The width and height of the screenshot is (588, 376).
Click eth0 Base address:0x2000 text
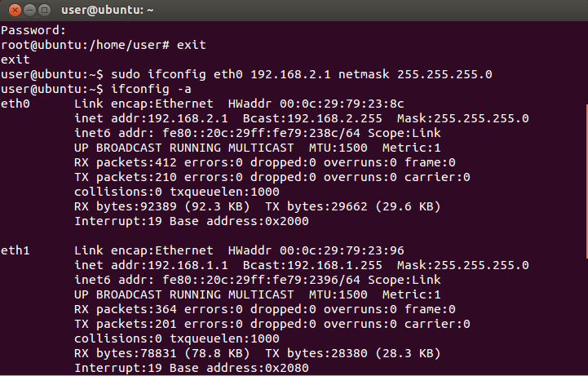237,221
